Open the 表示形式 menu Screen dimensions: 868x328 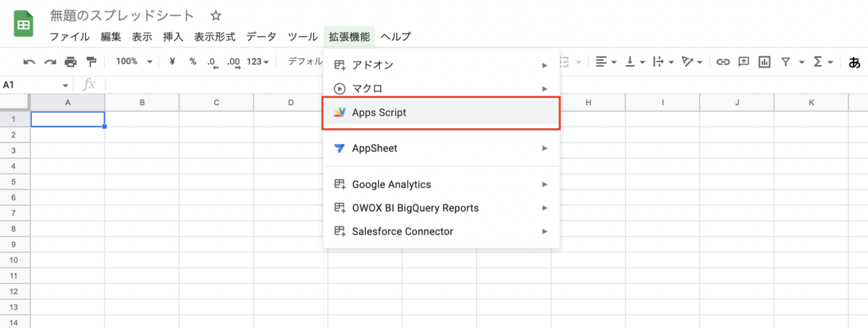pos(215,36)
